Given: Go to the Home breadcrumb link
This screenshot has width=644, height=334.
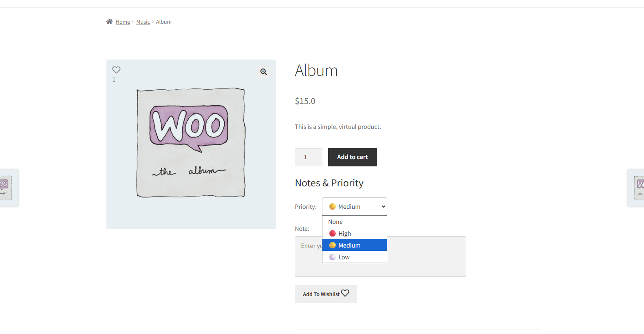Looking at the screenshot, I should [x=123, y=22].
